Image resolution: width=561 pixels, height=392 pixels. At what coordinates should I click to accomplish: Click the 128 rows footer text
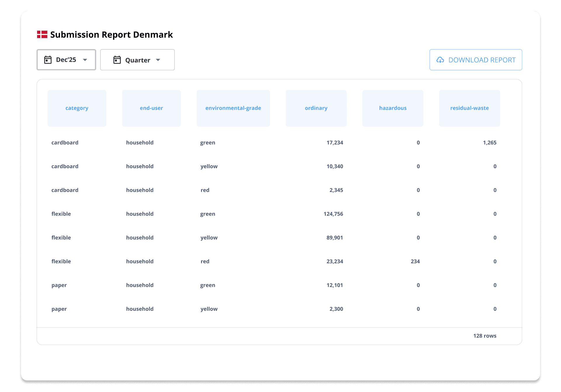pos(484,336)
